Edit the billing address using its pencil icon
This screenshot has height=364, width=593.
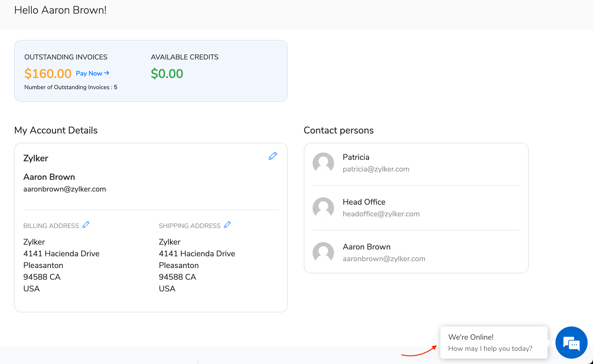tap(86, 225)
